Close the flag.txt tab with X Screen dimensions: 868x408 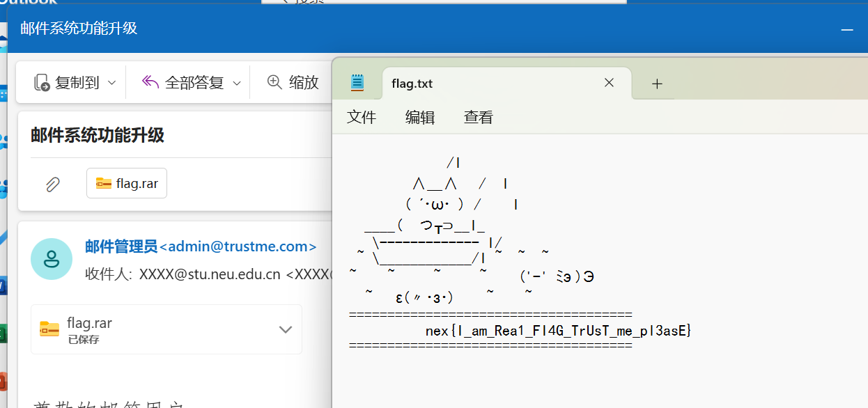click(609, 83)
